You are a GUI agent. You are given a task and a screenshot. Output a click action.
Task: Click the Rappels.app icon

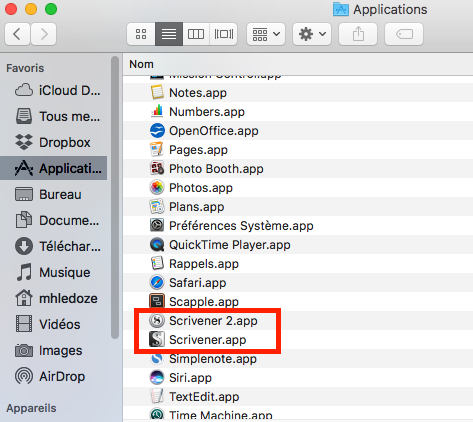pos(157,263)
